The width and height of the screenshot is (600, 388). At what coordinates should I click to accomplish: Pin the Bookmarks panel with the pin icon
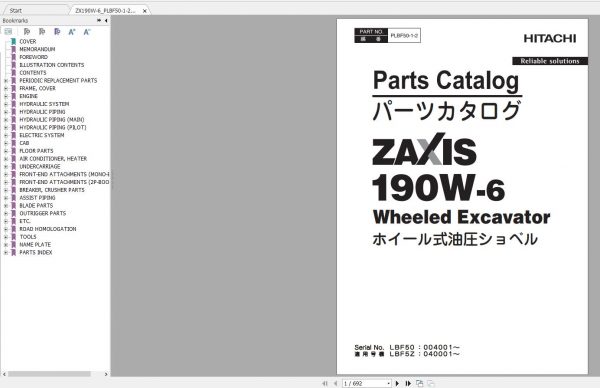click(99, 20)
